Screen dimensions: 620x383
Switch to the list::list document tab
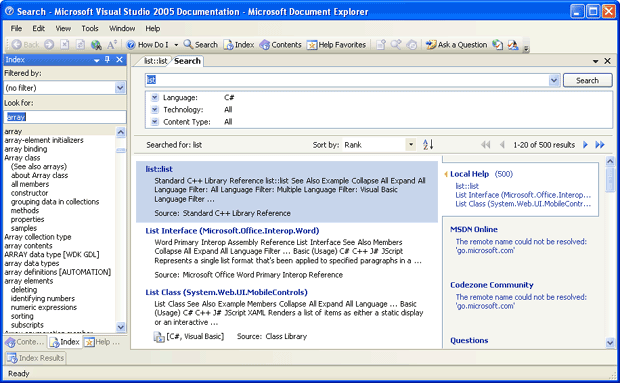pyautogui.click(x=155, y=61)
